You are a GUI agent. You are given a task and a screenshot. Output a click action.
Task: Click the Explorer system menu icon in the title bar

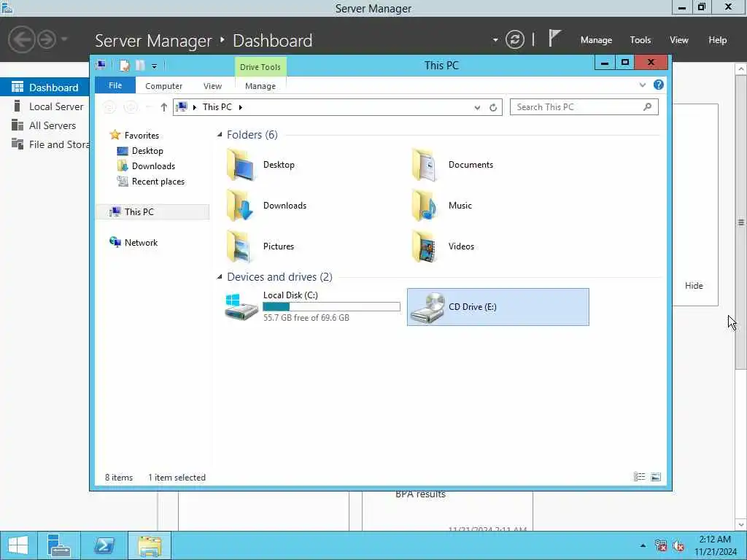101,65
